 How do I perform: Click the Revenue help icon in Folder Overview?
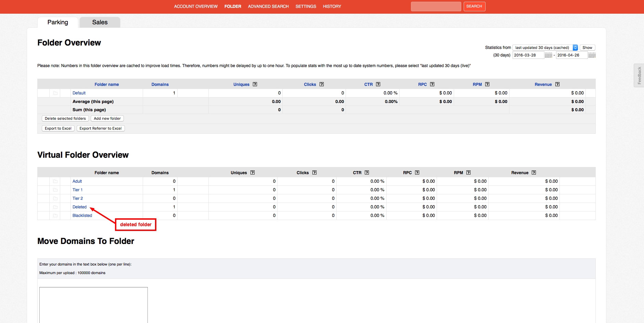[x=557, y=85]
